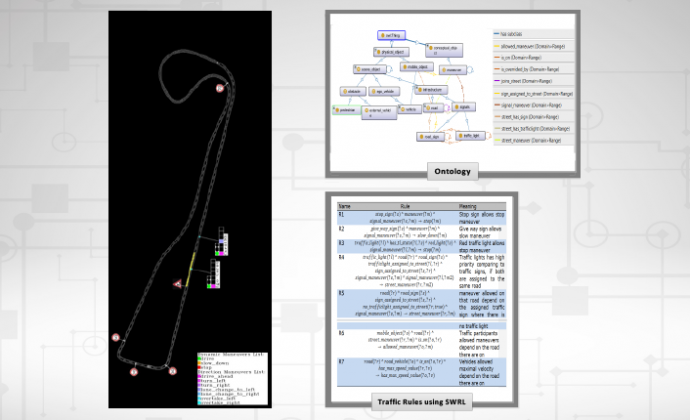Viewport: 690px width, 420px height.
Task: Click the triangular warning sign on the track
Action: 177,284
